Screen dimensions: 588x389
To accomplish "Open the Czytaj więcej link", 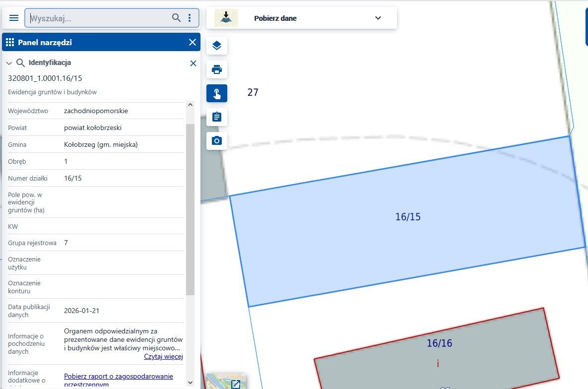I will [164, 356].
